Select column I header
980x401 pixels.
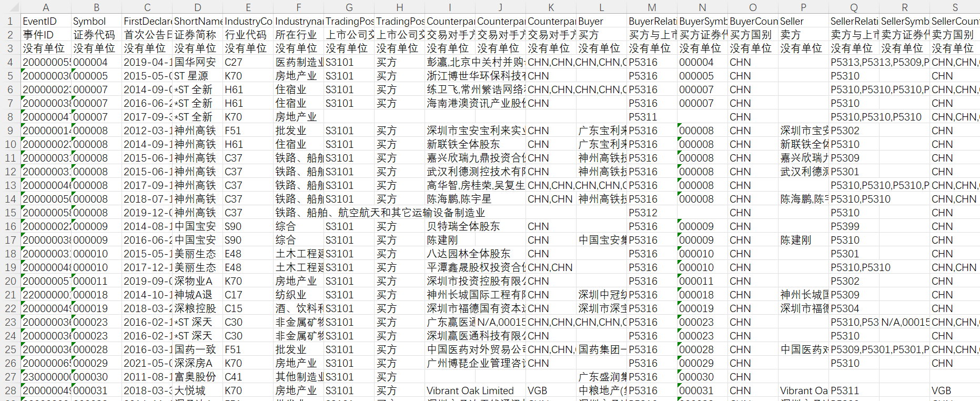click(450, 7)
